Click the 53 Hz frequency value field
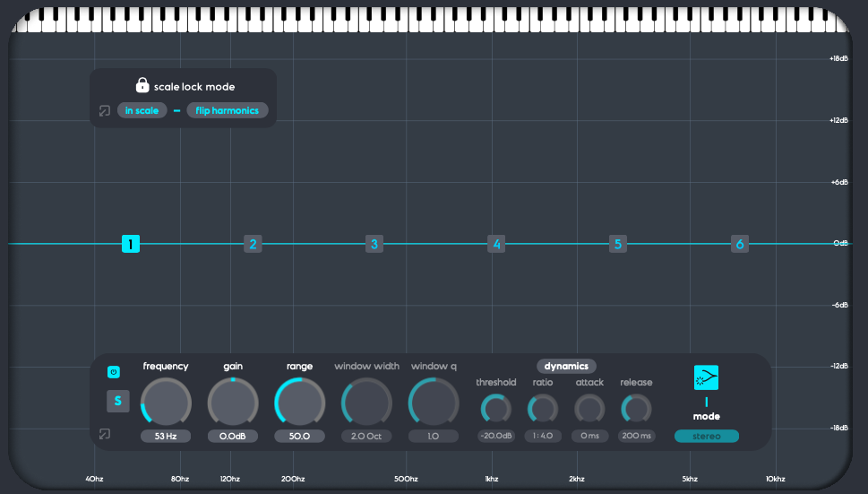868x494 pixels. click(x=166, y=436)
